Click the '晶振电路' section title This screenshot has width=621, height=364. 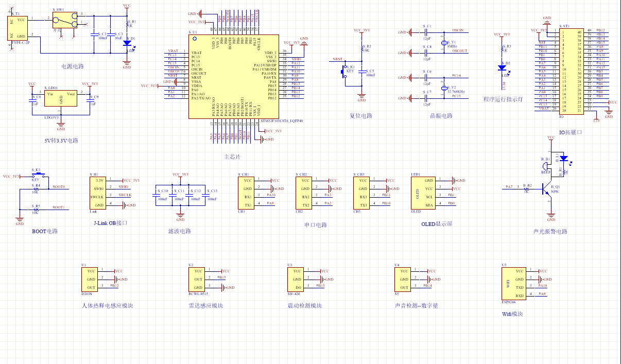(441, 116)
